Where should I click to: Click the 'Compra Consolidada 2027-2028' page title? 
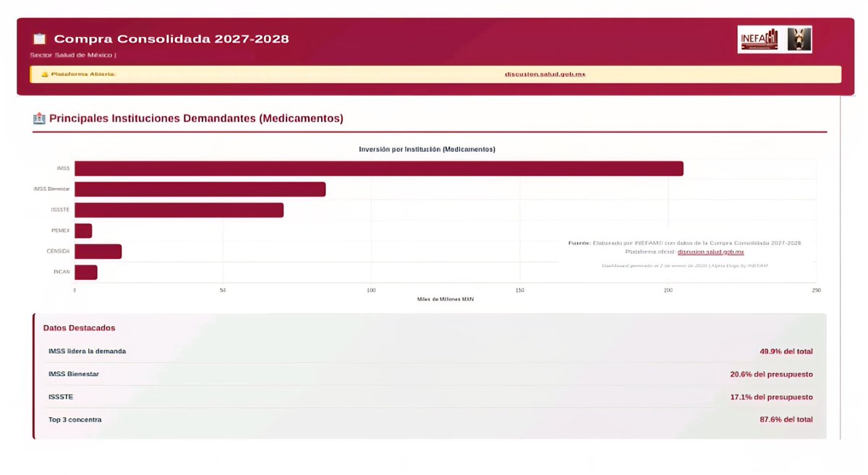pos(171,39)
